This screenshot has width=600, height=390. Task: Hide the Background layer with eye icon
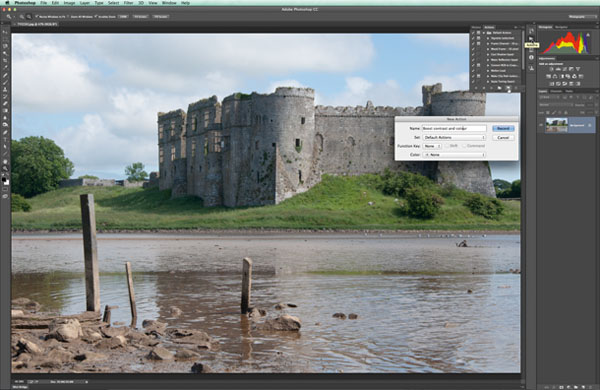coord(541,125)
